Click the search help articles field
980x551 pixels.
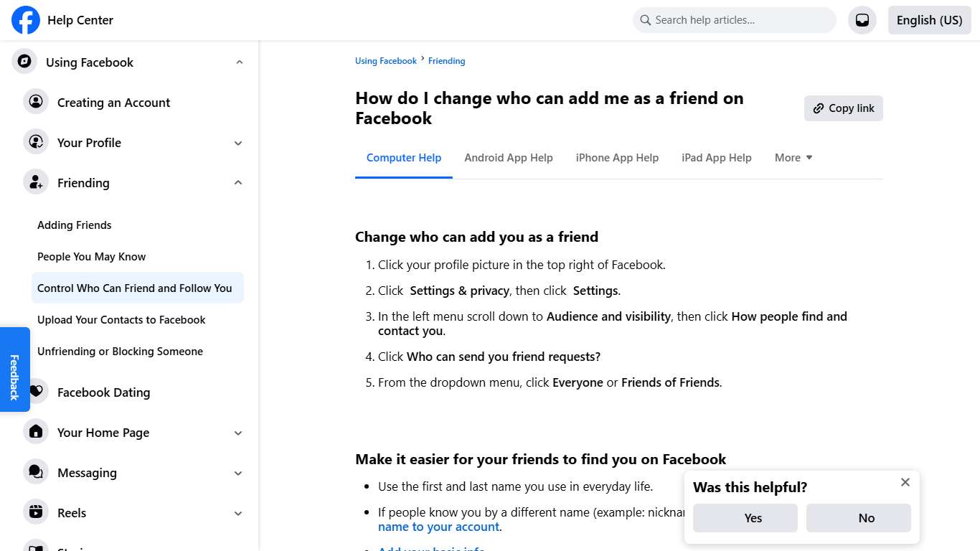[x=733, y=19]
